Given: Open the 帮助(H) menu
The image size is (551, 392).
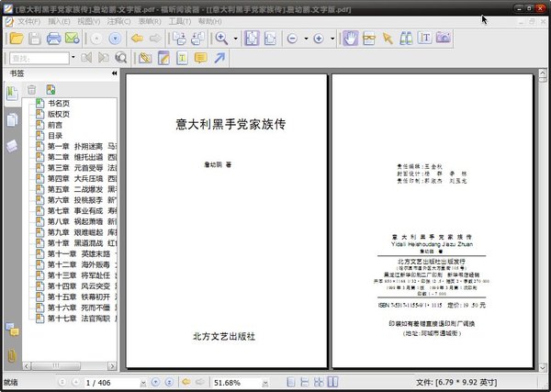Looking at the screenshot, I should (x=209, y=21).
